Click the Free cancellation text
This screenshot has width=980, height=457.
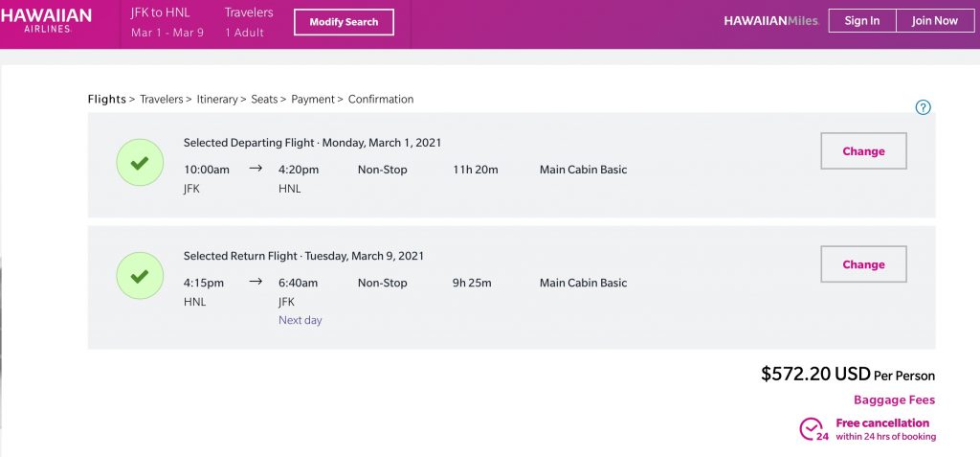[x=881, y=423]
